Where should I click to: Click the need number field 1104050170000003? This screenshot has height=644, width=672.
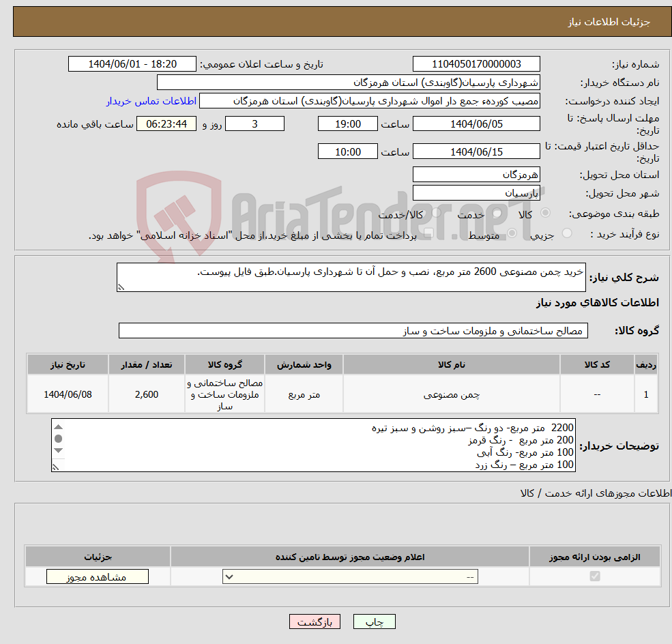tap(476, 63)
